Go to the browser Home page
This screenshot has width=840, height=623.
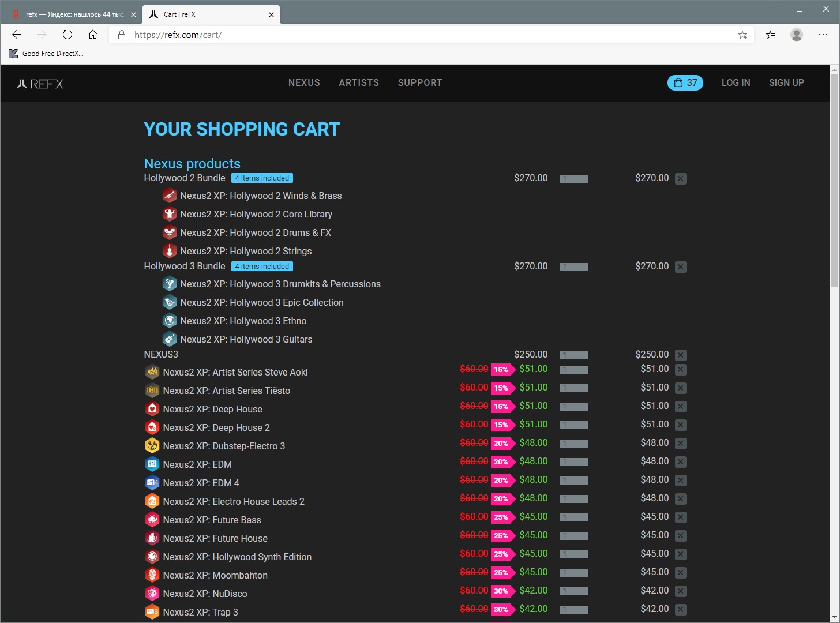pyautogui.click(x=93, y=35)
